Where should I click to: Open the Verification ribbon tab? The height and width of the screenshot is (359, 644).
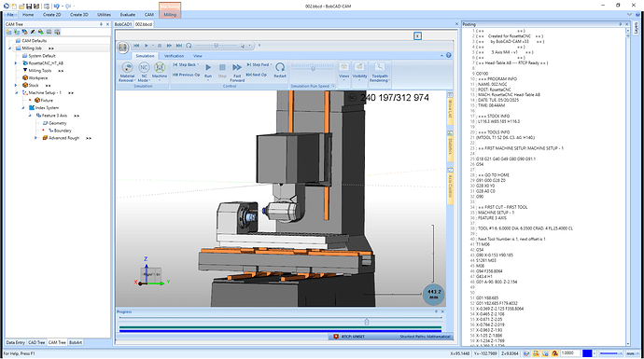(175, 56)
